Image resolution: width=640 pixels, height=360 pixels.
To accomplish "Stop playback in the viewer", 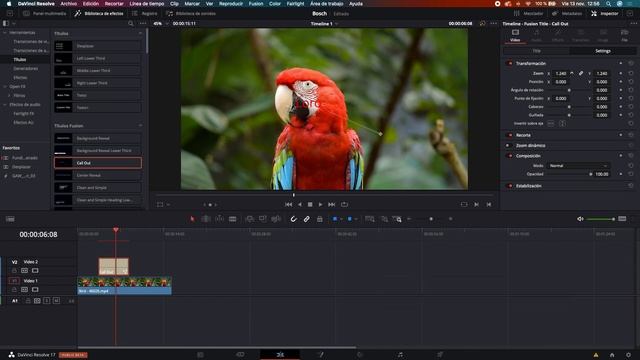I will 310,204.
